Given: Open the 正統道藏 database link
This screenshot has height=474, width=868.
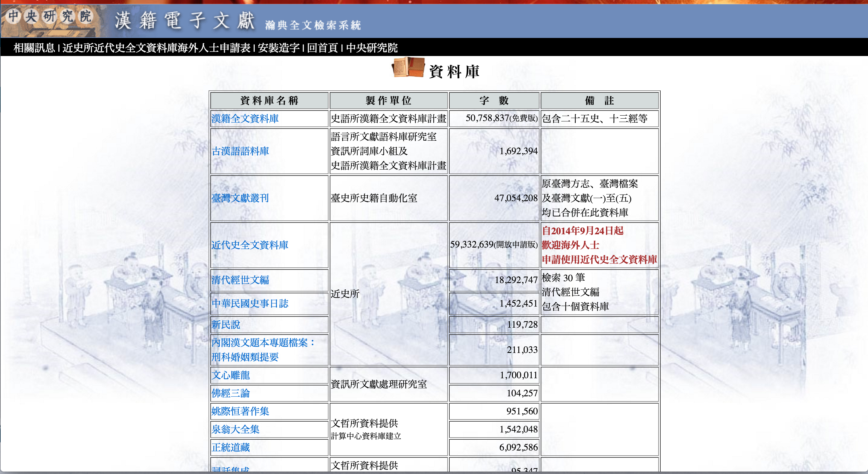Looking at the screenshot, I should point(231,447).
